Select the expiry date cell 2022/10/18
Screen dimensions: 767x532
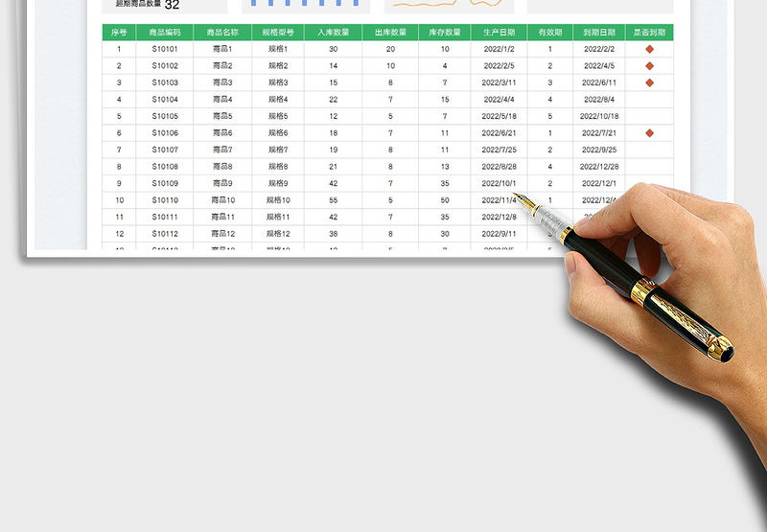[599, 116]
